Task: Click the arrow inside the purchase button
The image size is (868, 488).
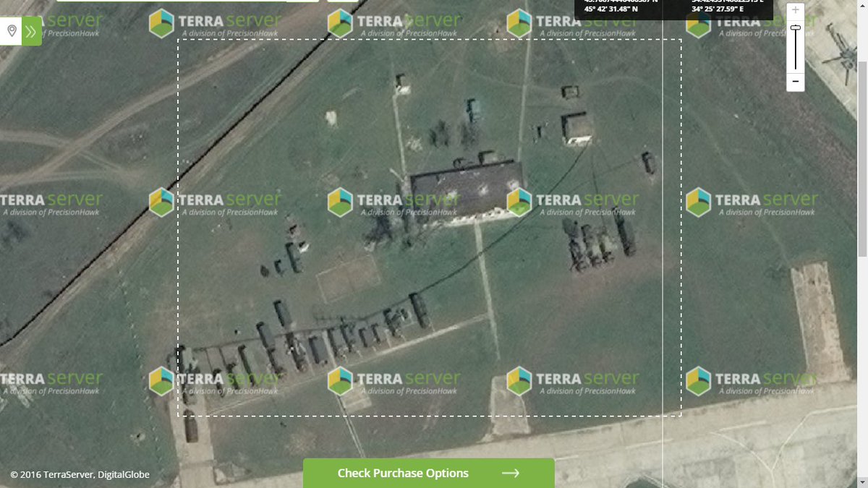Action: pyautogui.click(x=511, y=473)
